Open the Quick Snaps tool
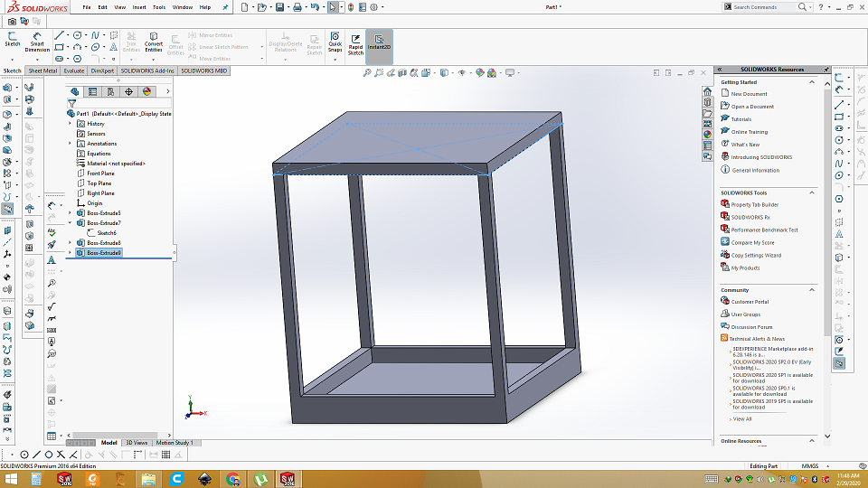 (x=335, y=42)
